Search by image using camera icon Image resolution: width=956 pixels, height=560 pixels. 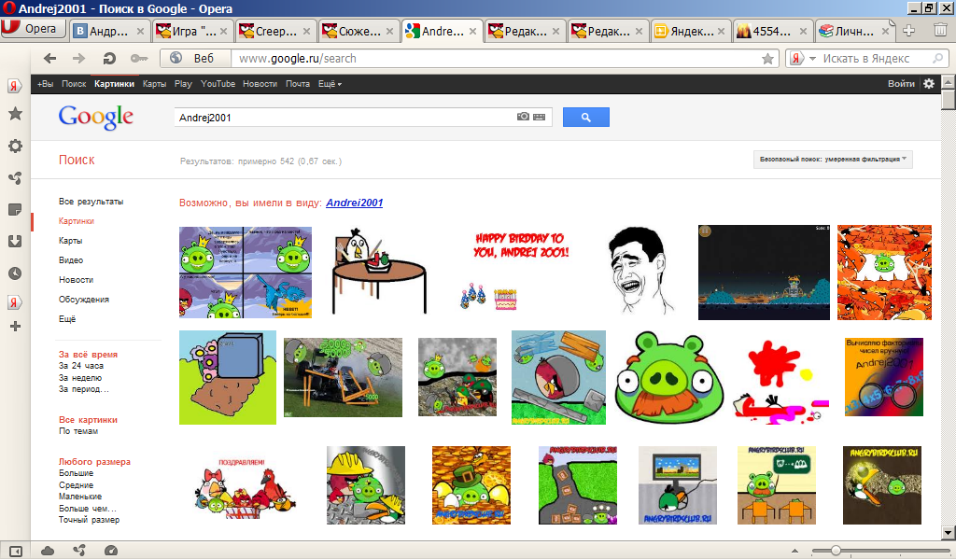pos(523,117)
